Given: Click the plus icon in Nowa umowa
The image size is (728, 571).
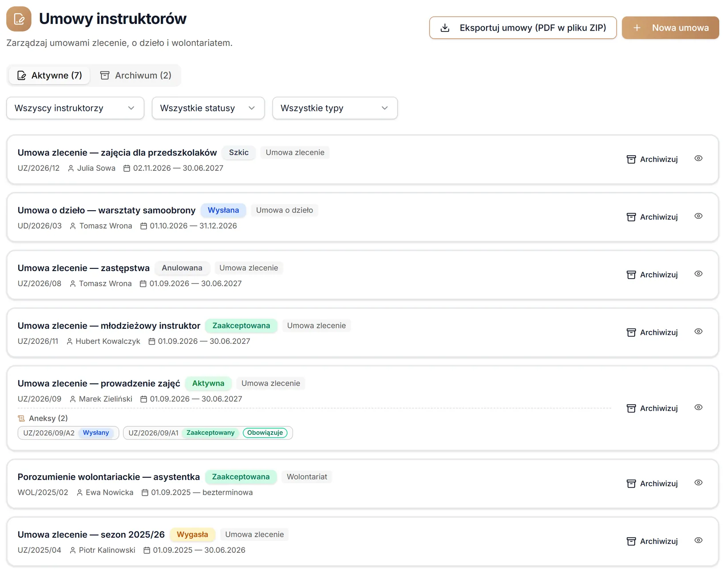Looking at the screenshot, I should [637, 28].
